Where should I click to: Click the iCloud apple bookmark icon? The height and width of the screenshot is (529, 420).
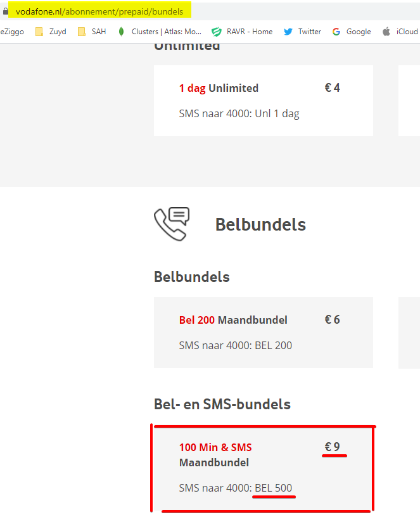(386, 32)
